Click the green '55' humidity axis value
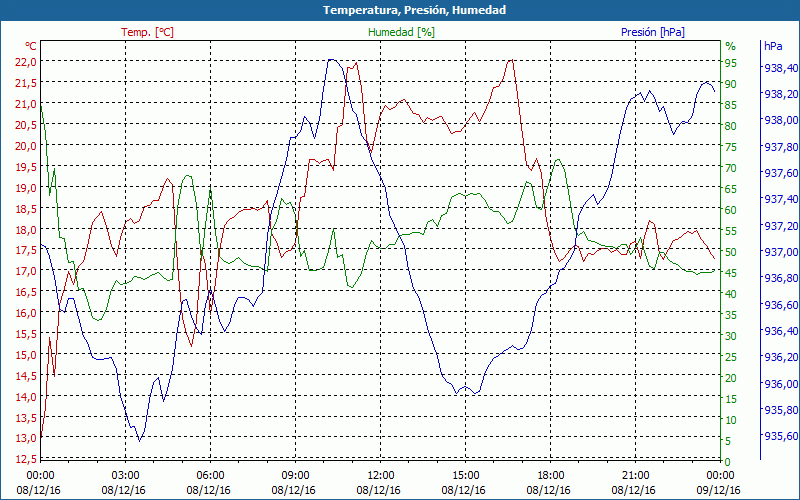800x500 pixels. click(731, 231)
